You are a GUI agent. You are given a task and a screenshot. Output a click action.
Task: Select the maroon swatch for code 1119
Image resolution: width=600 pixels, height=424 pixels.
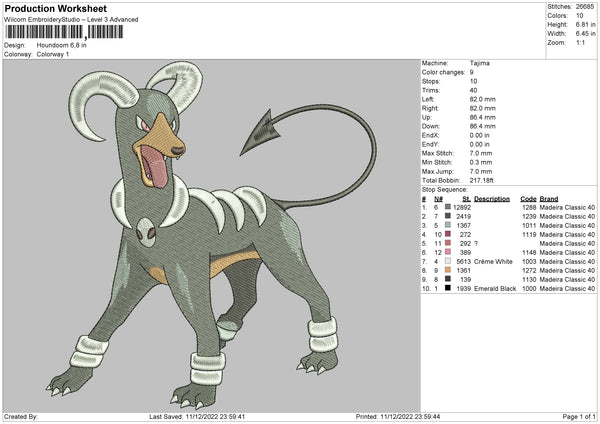pos(447,234)
